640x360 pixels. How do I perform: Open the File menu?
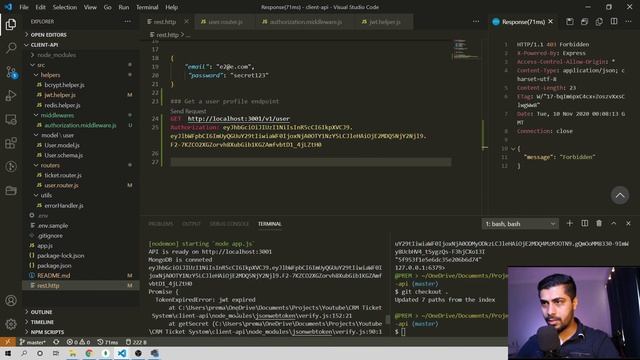(24, 7)
